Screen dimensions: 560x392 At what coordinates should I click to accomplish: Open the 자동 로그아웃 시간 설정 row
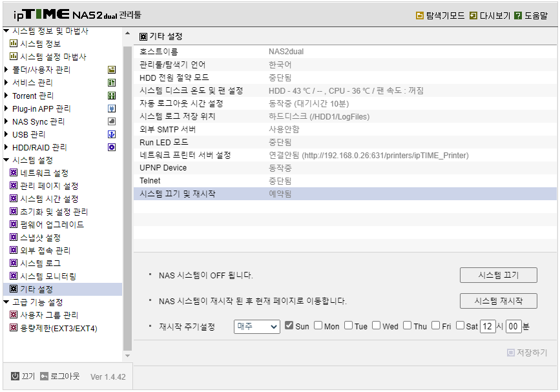point(345,103)
